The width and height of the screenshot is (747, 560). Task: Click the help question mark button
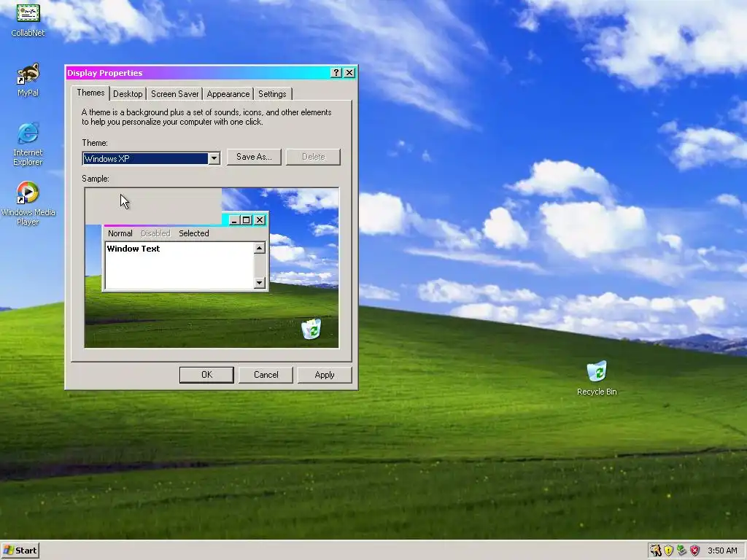[336, 72]
